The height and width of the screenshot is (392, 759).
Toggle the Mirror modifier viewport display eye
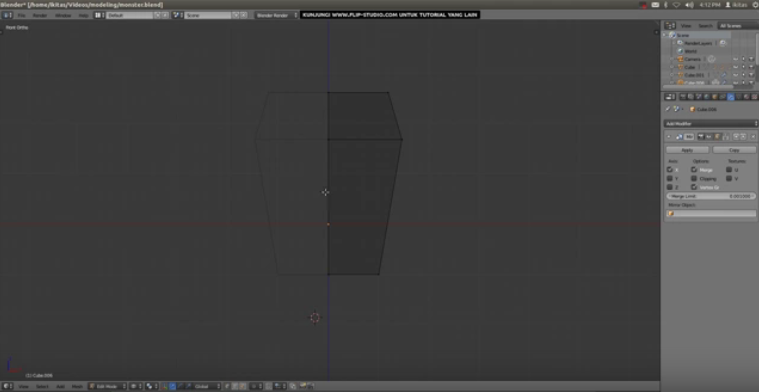pyautogui.click(x=709, y=136)
